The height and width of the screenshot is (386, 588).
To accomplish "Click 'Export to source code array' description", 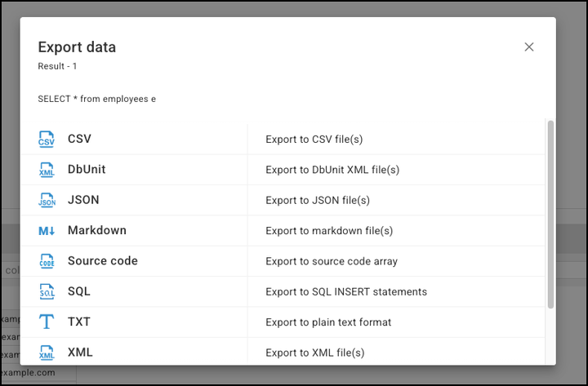I will click(332, 261).
